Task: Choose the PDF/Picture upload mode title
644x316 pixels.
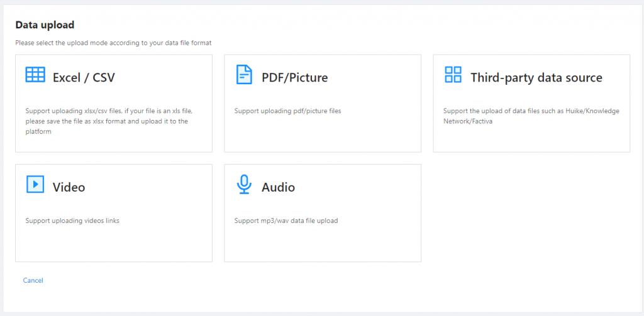Action: 294,78
